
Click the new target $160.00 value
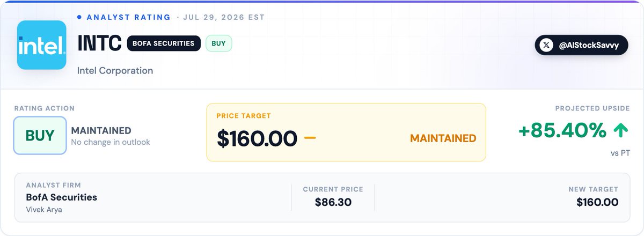click(597, 203)
